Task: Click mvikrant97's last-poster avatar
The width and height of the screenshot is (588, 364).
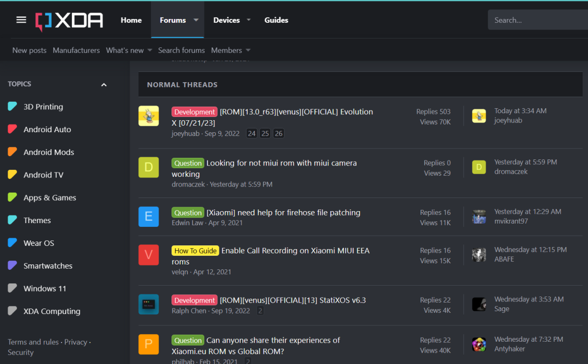Action: coord(479,217)
